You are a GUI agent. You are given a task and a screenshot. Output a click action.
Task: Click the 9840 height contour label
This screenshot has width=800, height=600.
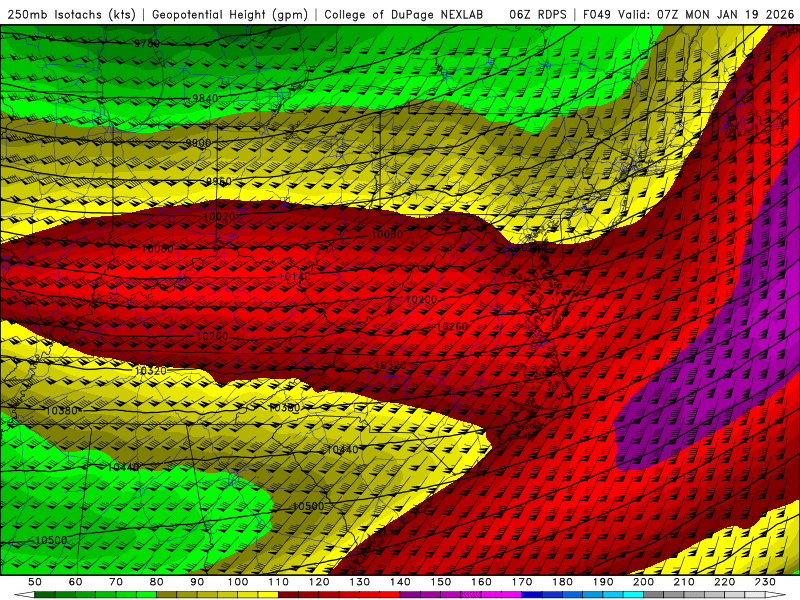pyautogui.click(x=205, y=98)
